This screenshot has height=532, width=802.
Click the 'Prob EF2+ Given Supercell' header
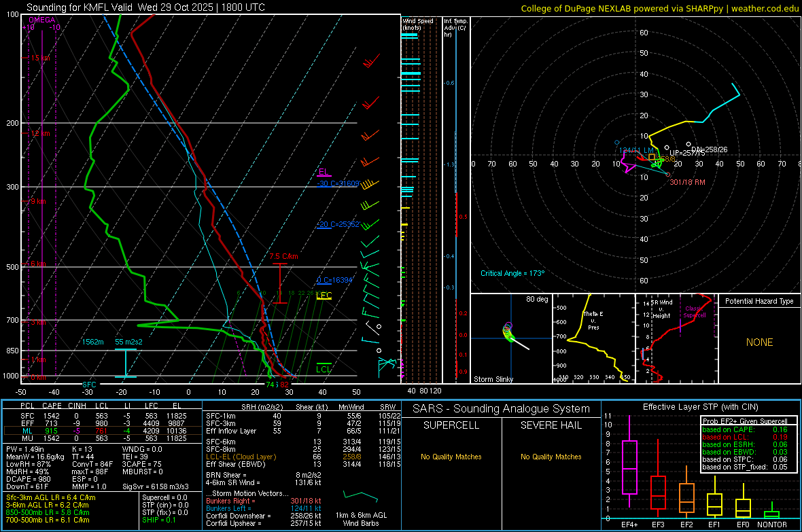(x=745, y=421)
